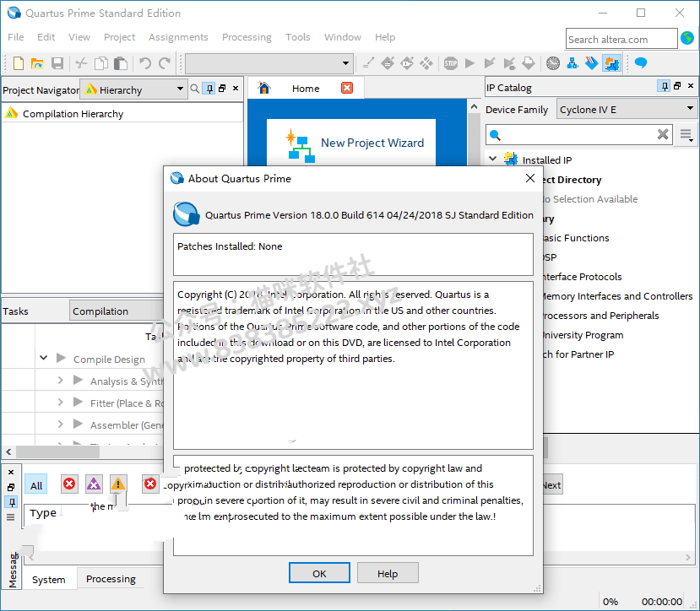Image resolution: width=700 pixels, height=611 pixels.
Task: Toggle the Messages panel pin
Action: [12, 502]
